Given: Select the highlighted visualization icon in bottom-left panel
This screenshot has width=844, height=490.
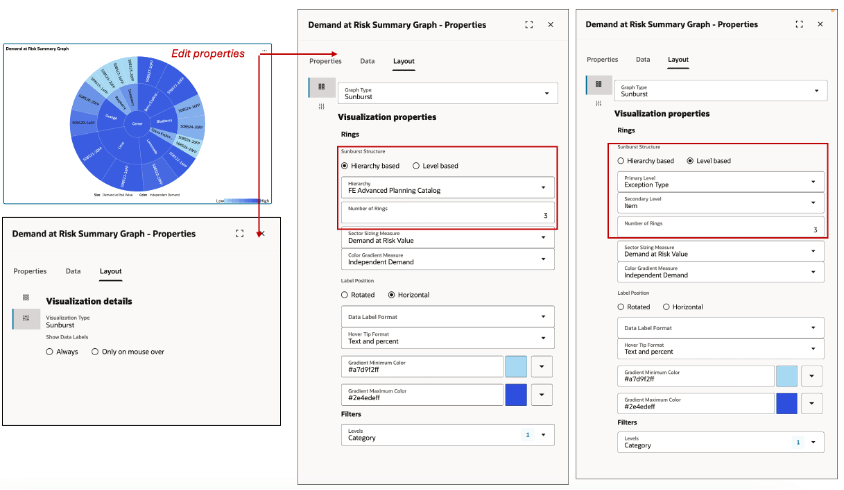Looking at the screenshot, I should (x=26, y=318).
